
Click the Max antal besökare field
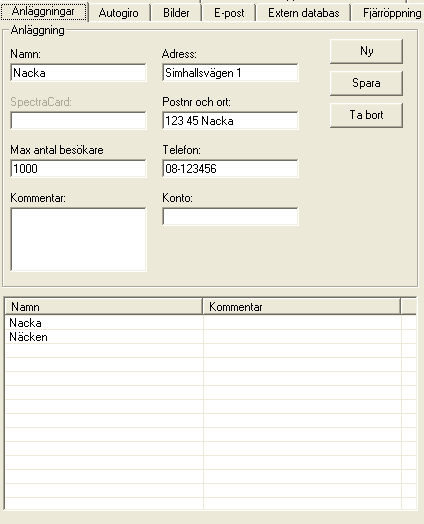pos(78,168)
